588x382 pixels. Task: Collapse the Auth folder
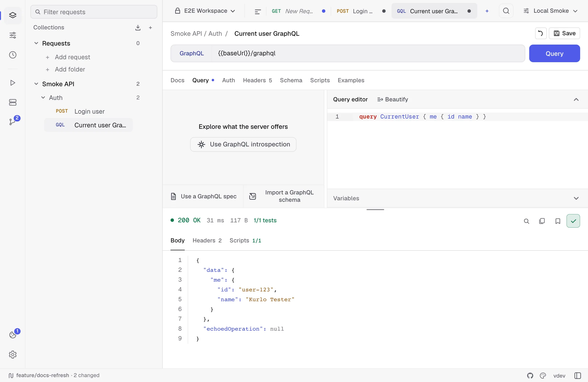[x=43, y=98]
